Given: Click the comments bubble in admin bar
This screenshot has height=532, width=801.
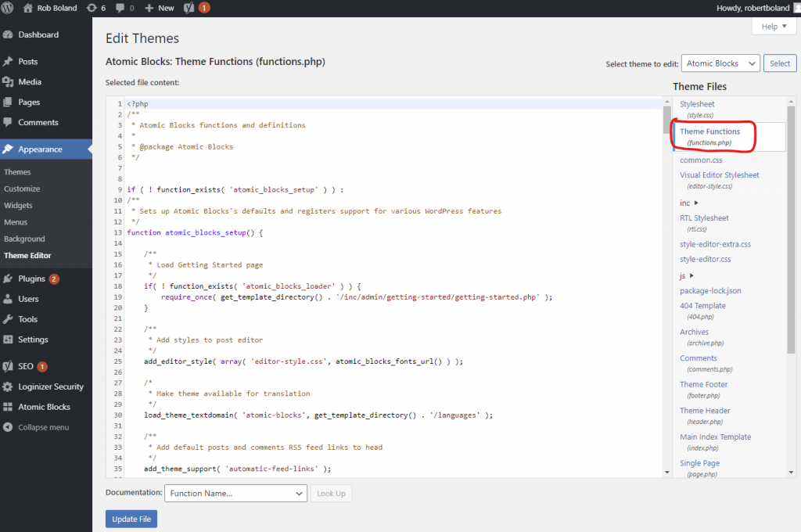Looking at the screenshot, I should 124,8.
